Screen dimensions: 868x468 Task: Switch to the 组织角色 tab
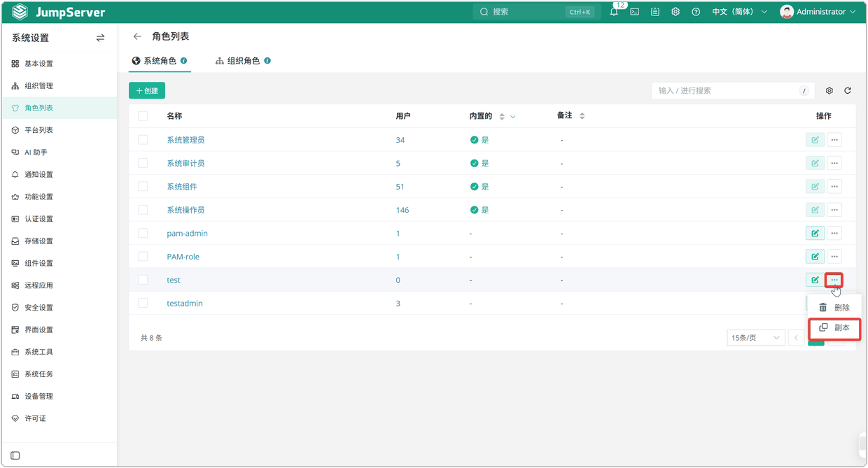pos(243,61)
